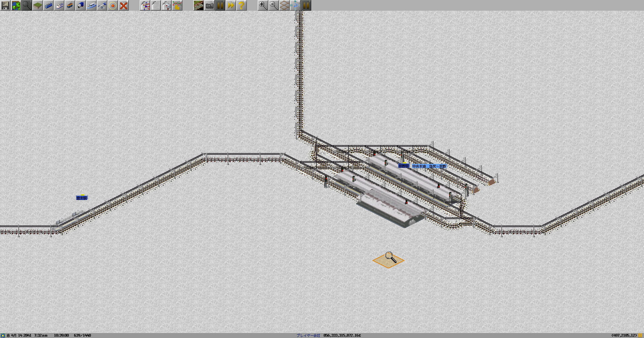Select the inspection magnifier tool
This screenshot has height=338, width=644.
pyautogui.click(x=27, y=5)
